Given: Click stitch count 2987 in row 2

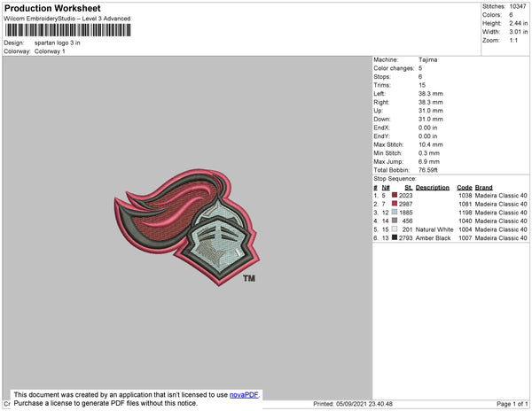Looking at the screenshot, I should pyautogui.click(x=405, y=204).
